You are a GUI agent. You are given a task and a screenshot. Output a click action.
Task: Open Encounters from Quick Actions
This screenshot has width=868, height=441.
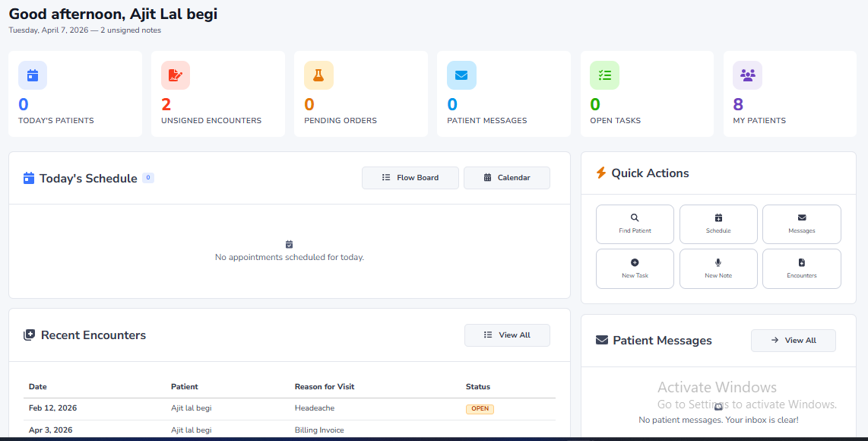coord(801,268)
